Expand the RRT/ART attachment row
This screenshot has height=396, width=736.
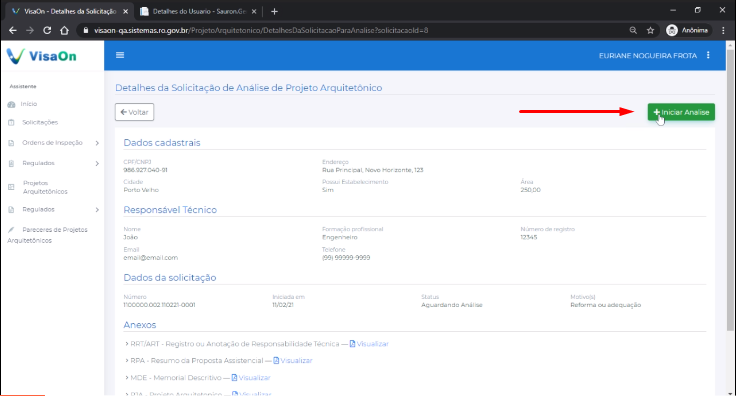click(127, 344)
